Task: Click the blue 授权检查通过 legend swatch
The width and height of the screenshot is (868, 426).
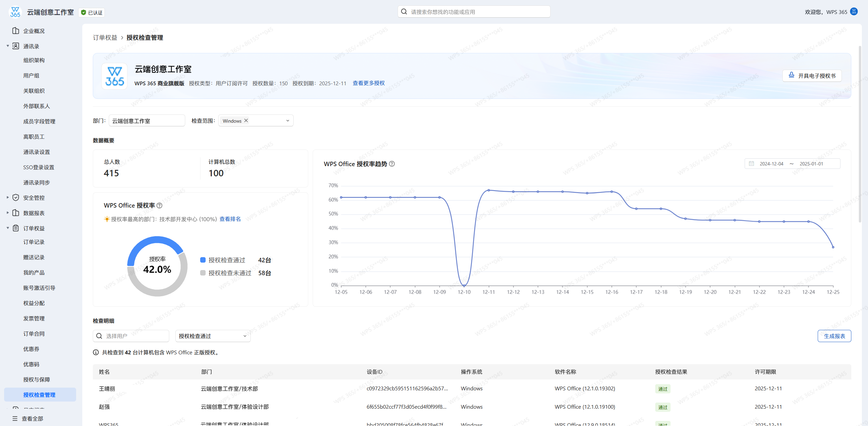Action: (203, 260)
